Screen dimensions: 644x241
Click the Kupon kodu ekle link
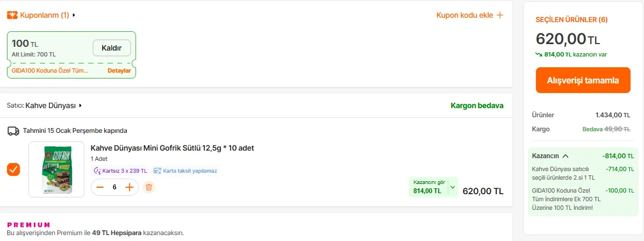pyautogui.click(x=464, y=15)
